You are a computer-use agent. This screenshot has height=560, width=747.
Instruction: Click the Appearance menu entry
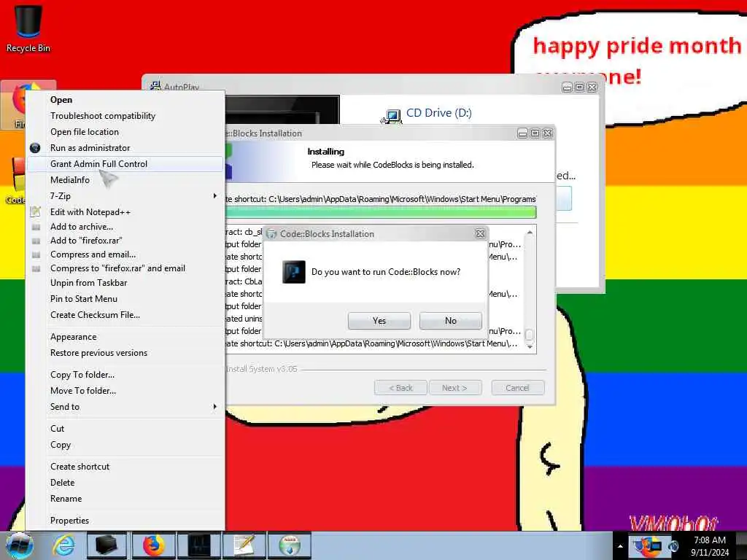(x=125, y=337)
